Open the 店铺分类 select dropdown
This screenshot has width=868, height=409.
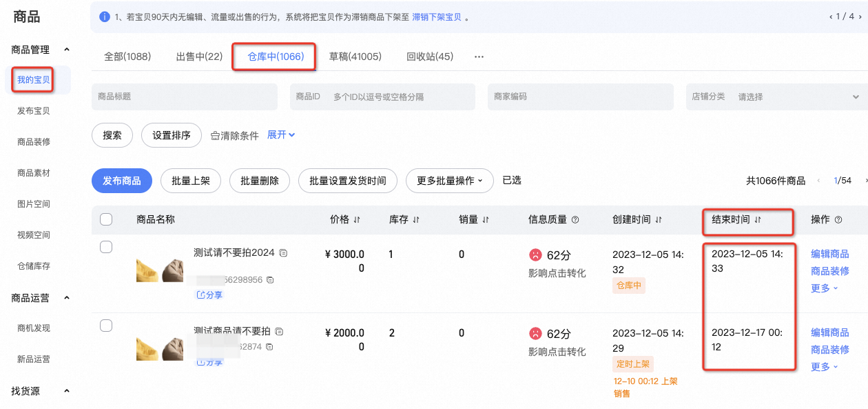pos(776,97)
